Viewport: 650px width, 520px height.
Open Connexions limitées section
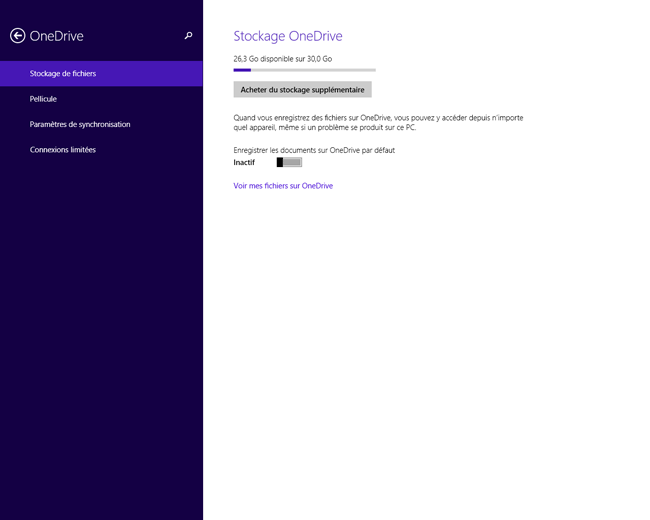click(x=101, y=150)
